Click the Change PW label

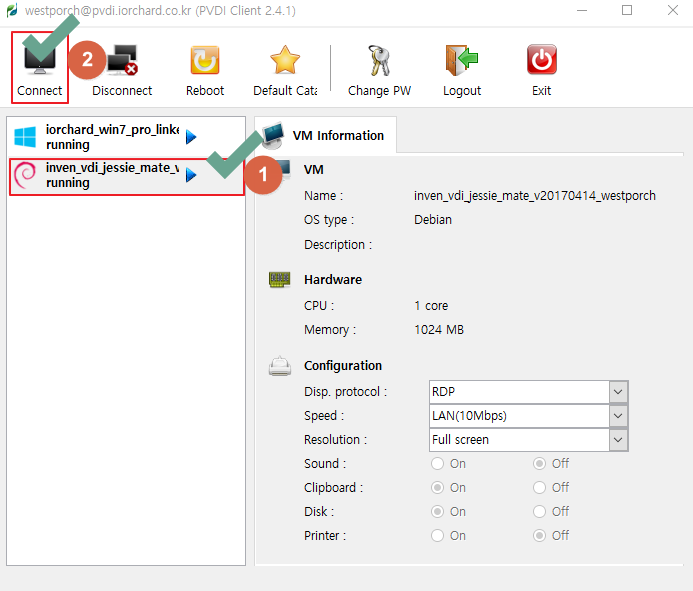coord(379,91)
